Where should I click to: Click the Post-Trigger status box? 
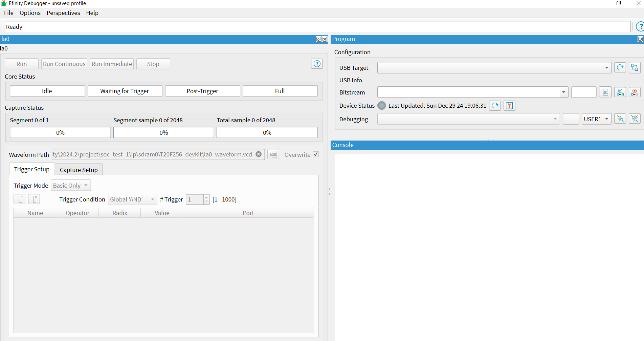[202, 91]
